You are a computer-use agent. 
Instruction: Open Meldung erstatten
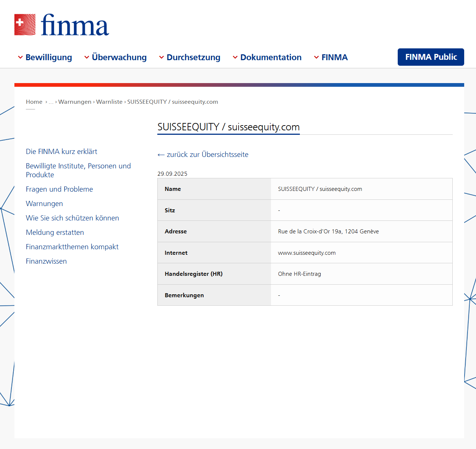pos(55,232)
